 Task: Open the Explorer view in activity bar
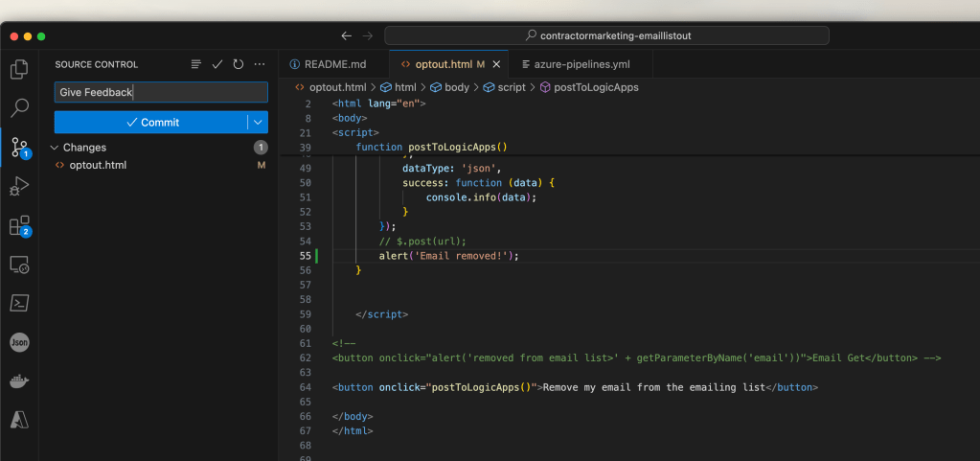coord(19,69)
